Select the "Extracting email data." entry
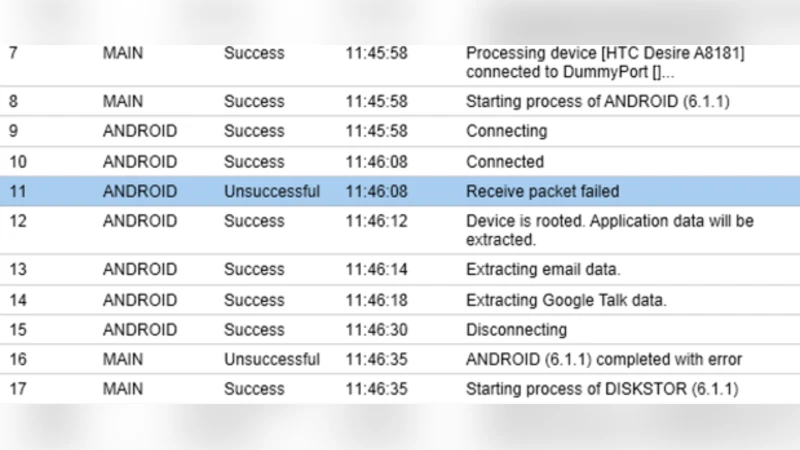Viewport: 800px width, 450px height. point(543,269)
